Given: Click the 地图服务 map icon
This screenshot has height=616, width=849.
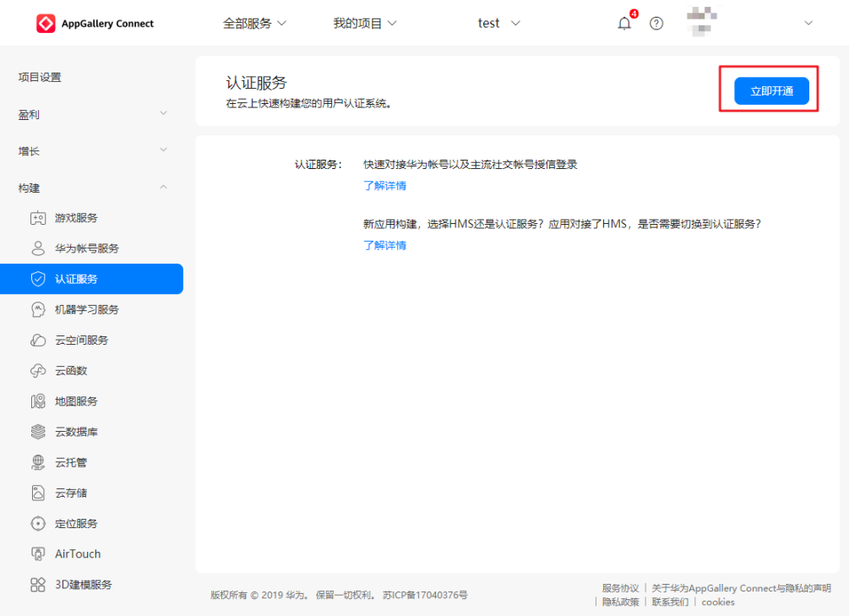Looking at the screenshot, I should pyautogui.click(x=38, y=401).
